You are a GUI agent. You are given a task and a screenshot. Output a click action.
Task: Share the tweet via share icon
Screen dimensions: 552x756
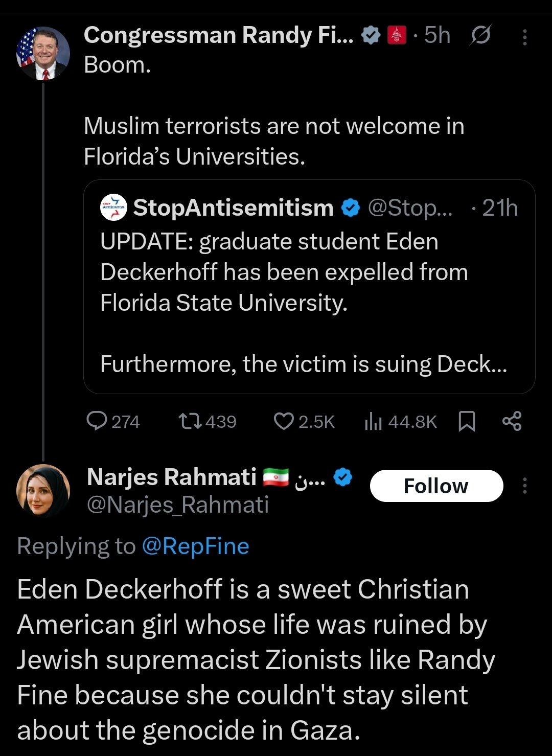click(512, 421)
